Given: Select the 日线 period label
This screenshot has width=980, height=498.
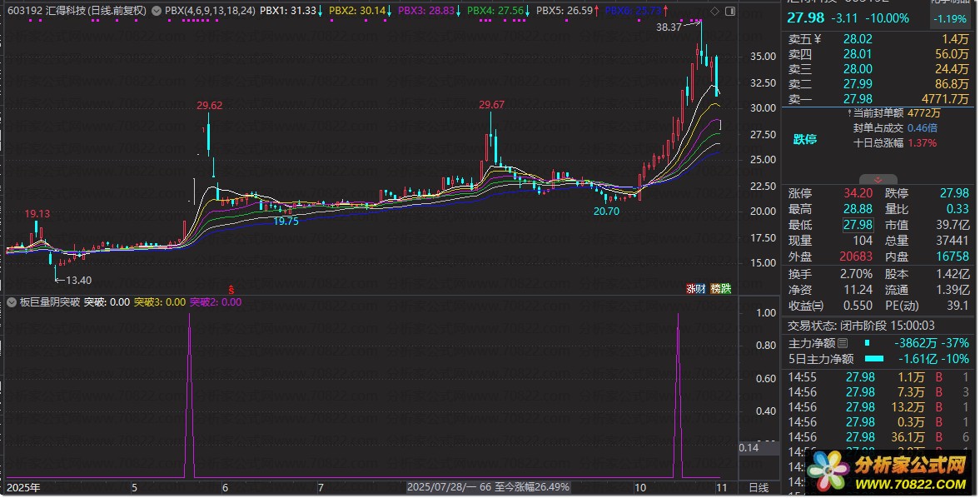Looking at the screenshot, I should tap(759, 487).
